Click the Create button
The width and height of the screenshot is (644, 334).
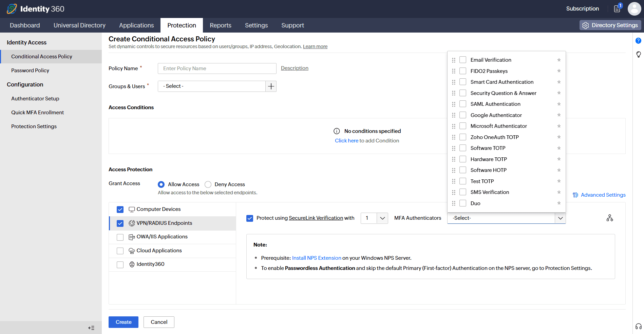tap(124, 322)
